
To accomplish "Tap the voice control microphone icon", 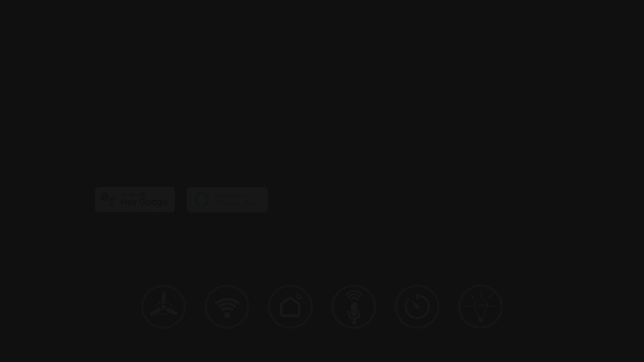I will 354,306.
